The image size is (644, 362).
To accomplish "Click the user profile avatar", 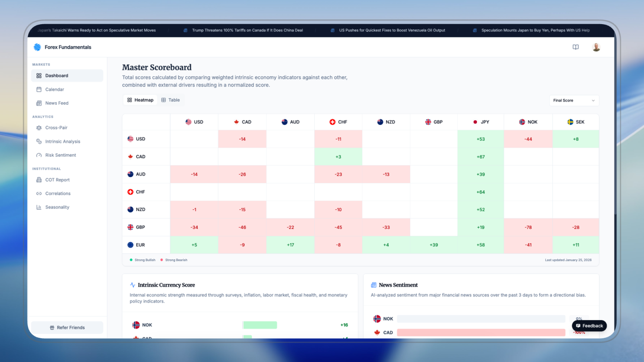I will pos(596,47).
